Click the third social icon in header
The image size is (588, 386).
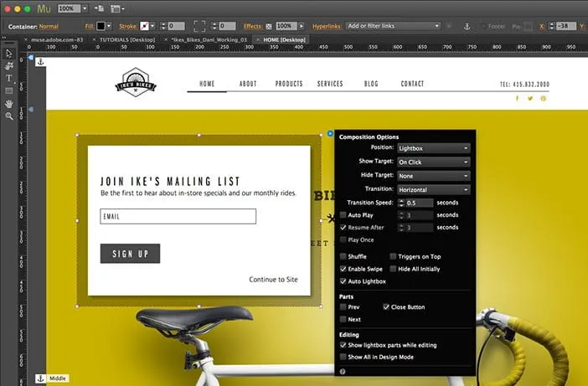point(543,98)
